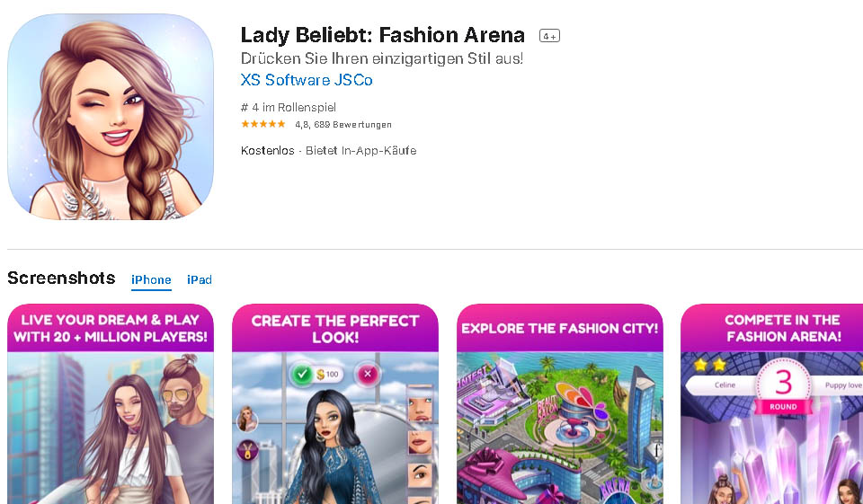Click the 4+ age rating badge
The width and height of the screenshot is (863, 504).
pos(549,36)
